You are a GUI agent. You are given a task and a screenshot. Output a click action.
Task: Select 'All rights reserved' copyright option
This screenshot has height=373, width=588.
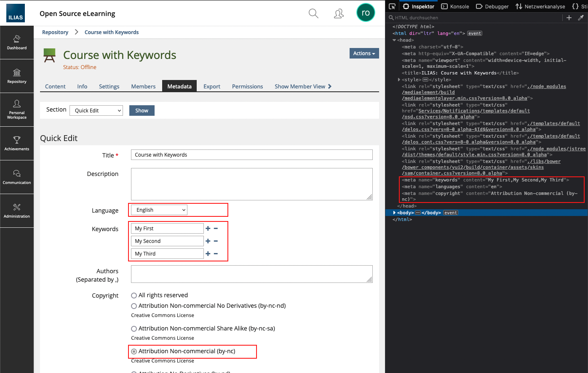pyautogui.click(x=134, y=296)
